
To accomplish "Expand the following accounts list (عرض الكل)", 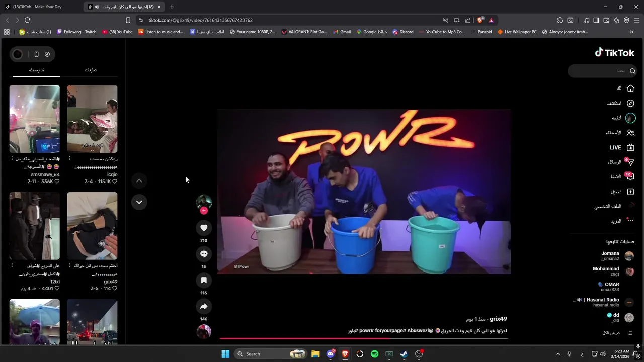I will tap(617, 333).
